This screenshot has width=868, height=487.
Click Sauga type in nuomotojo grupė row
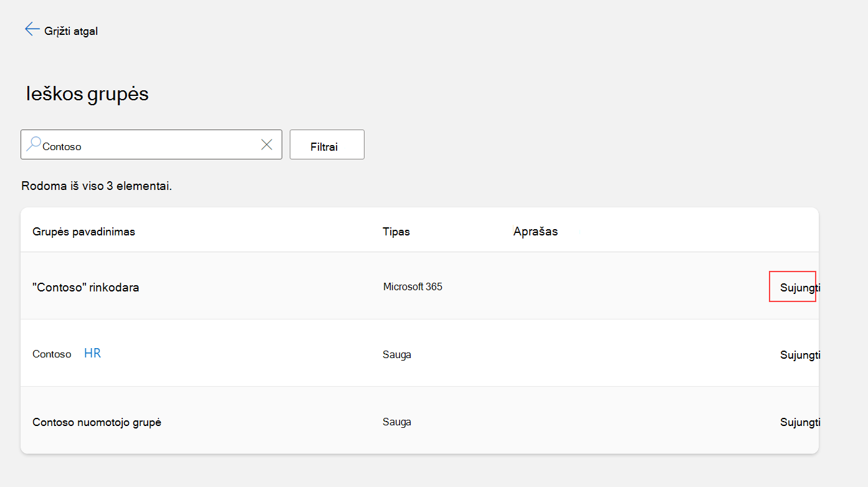(397, 422)
